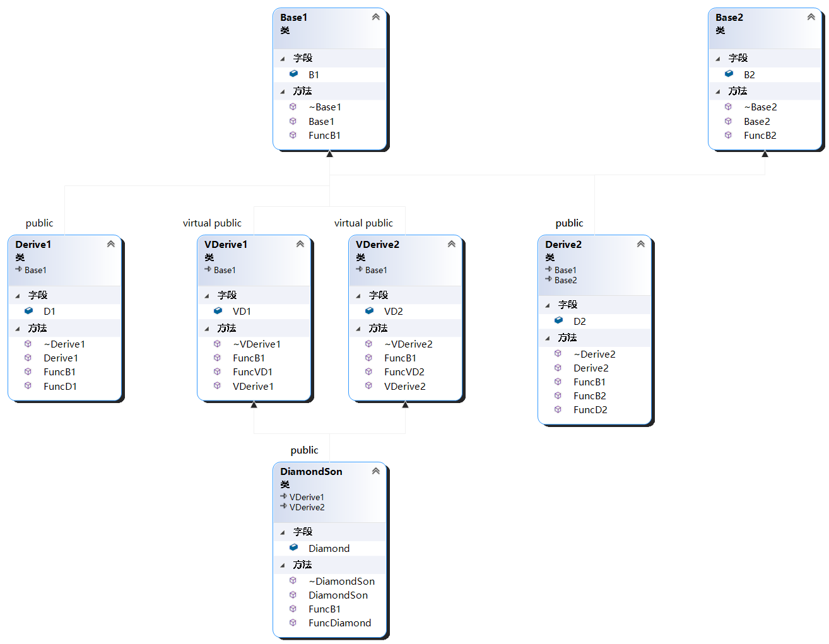Collapse the 方法 section in Base1
829x644 pixels.
[283, 91]
